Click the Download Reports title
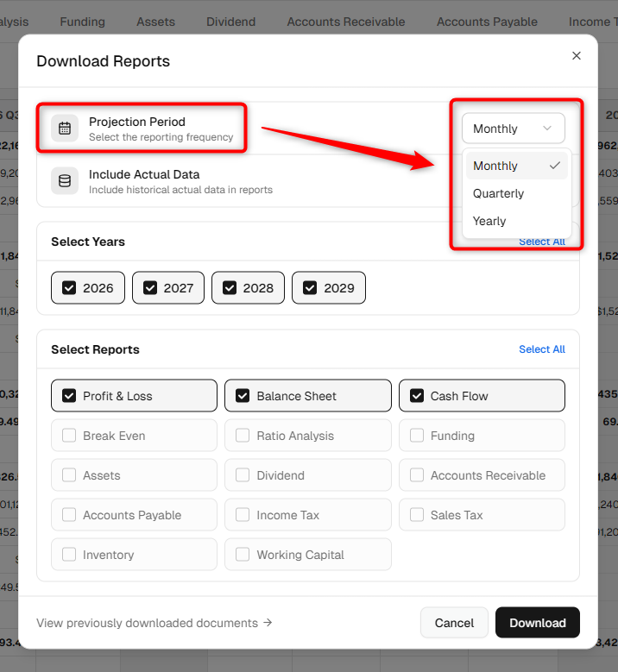The width and height of the screenshot is (618, 672). coord(104,61)
